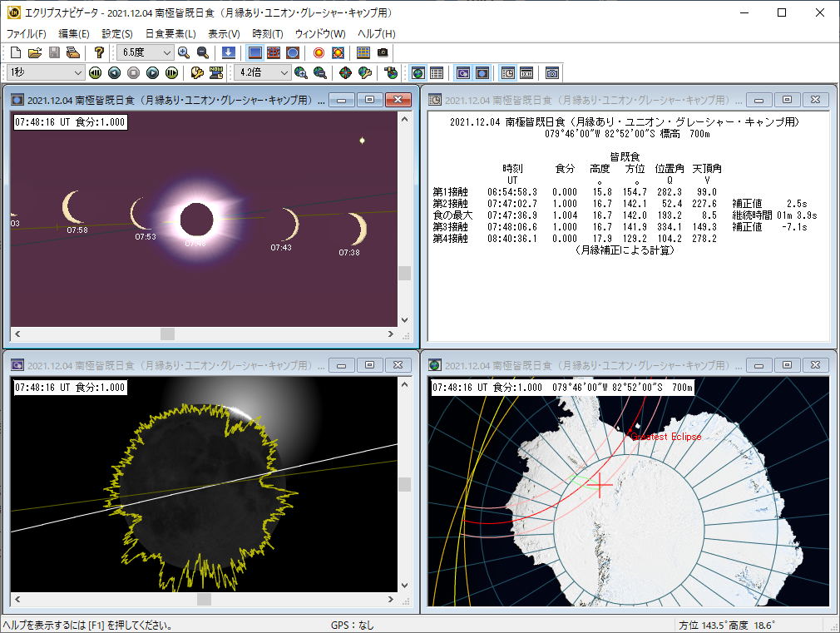This screenshot has height=633, width=840.
Task: Click the red sun disc icon
Action: click(319, 52)
